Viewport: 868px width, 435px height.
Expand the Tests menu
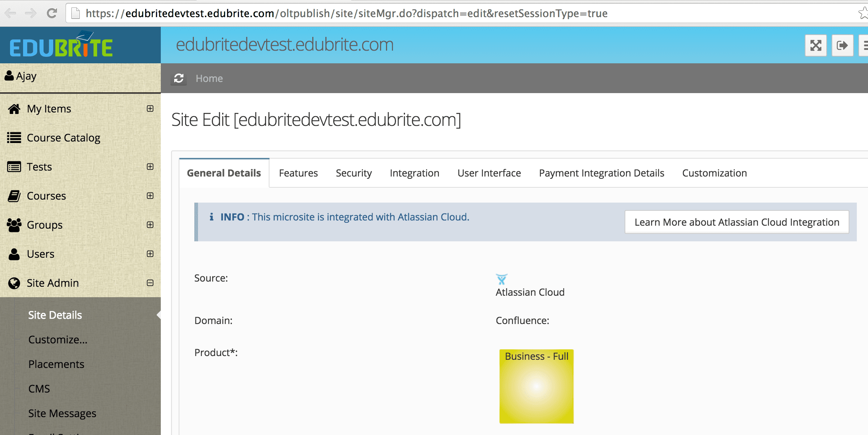coord(150,166)
